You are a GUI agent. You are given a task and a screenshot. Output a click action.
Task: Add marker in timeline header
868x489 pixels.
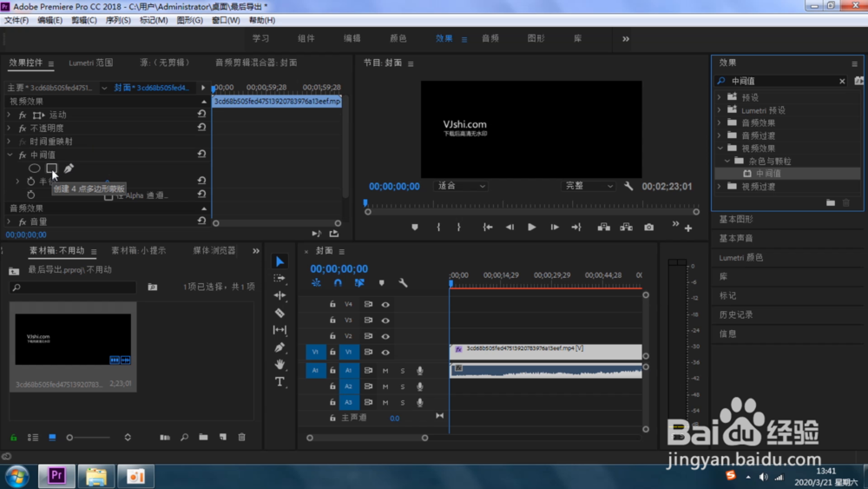coord(381,283)
